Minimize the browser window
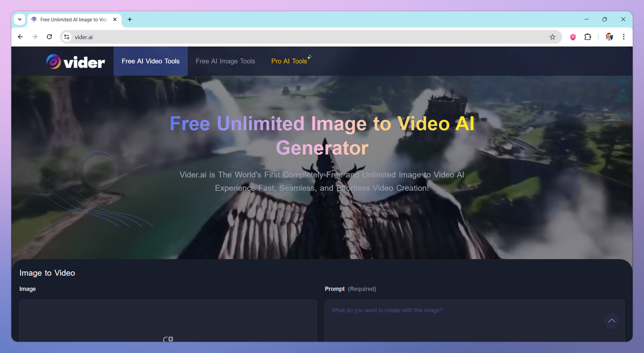This screenshot has height=353, width=644. (587, 19)
